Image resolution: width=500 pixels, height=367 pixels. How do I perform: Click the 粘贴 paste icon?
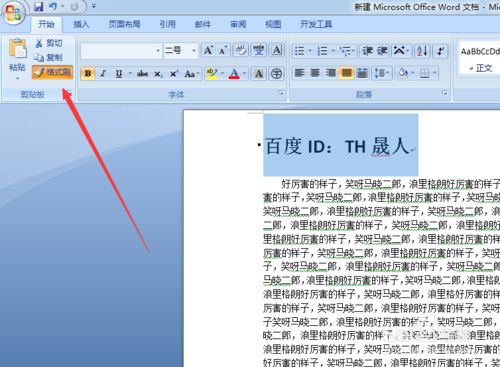pyautogui.click(x=17, y=49)
